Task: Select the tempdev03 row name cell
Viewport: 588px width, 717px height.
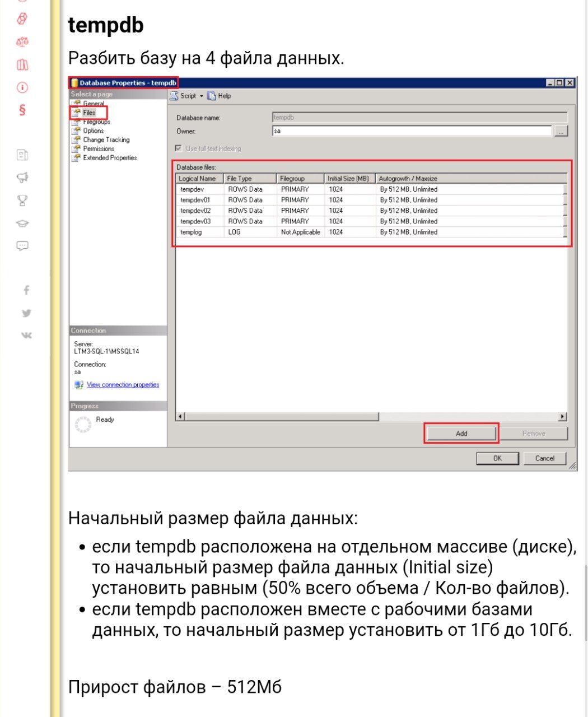Action: tap(200, 221)
